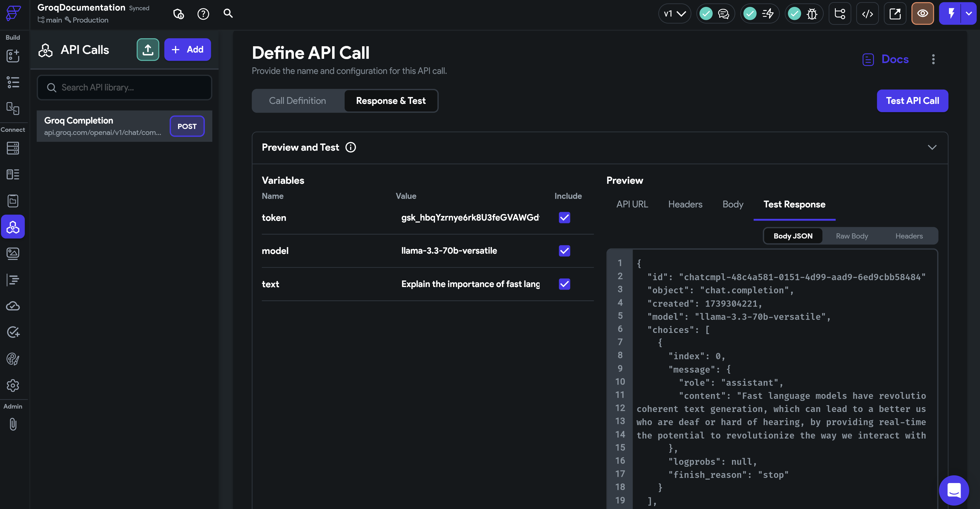Uncheck Include for model variable
The height and width of the screenshot is (509, 980).
(565, 251)
